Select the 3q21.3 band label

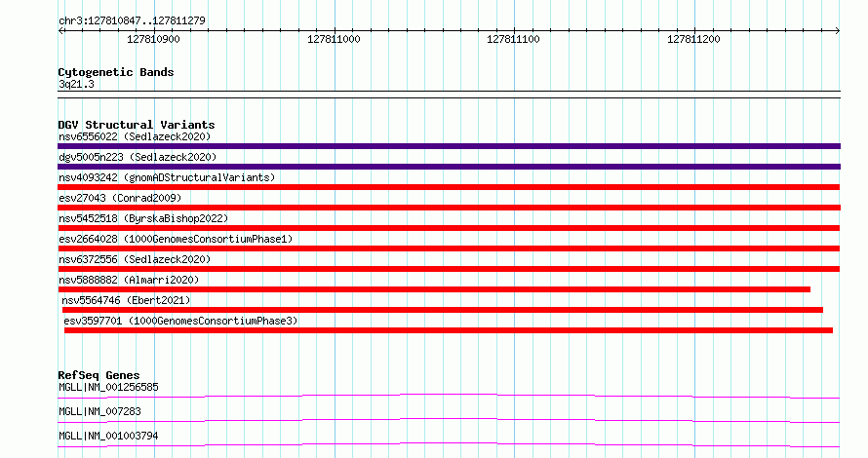click(76, 84)
